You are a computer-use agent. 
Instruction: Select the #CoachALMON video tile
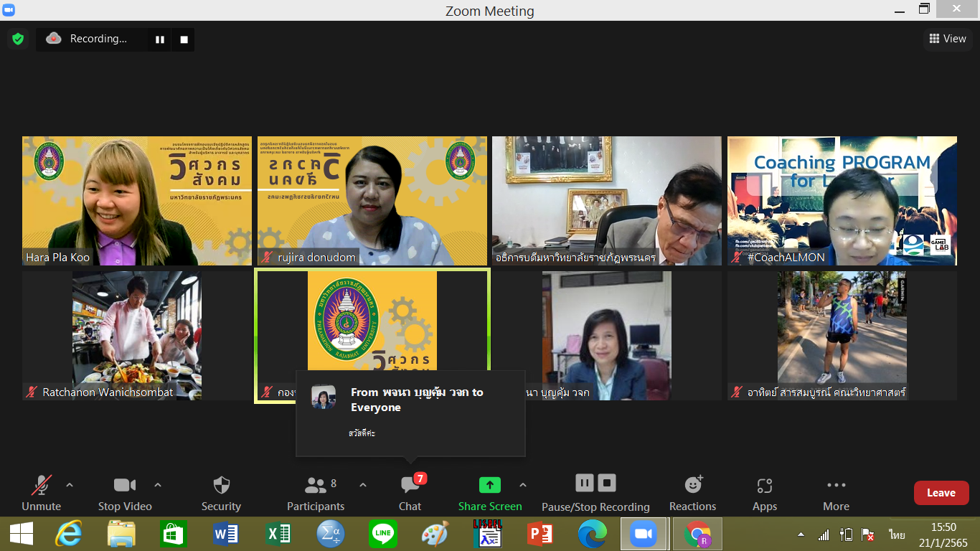842,201
